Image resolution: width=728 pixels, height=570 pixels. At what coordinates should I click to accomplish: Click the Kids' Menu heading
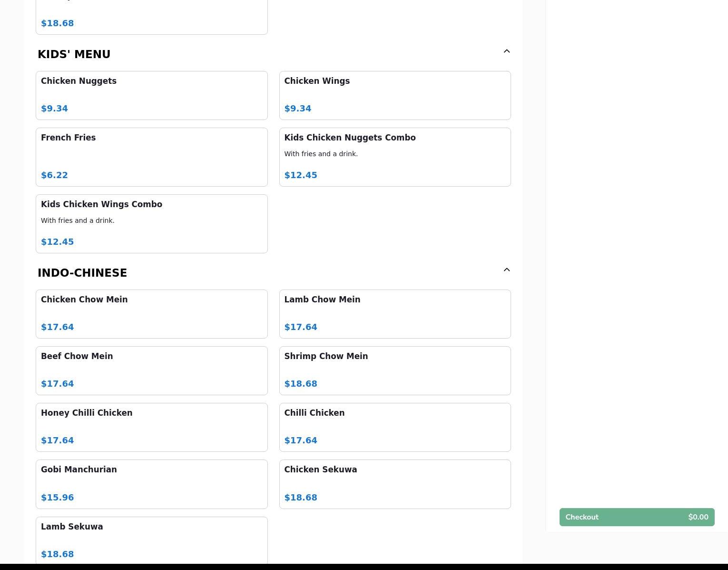(74, 54)
